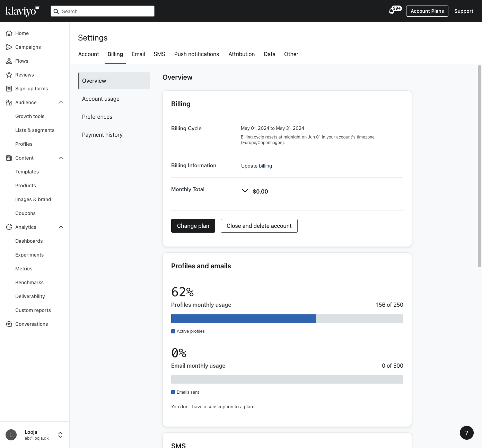Click the Support link

tap(464, 11)
